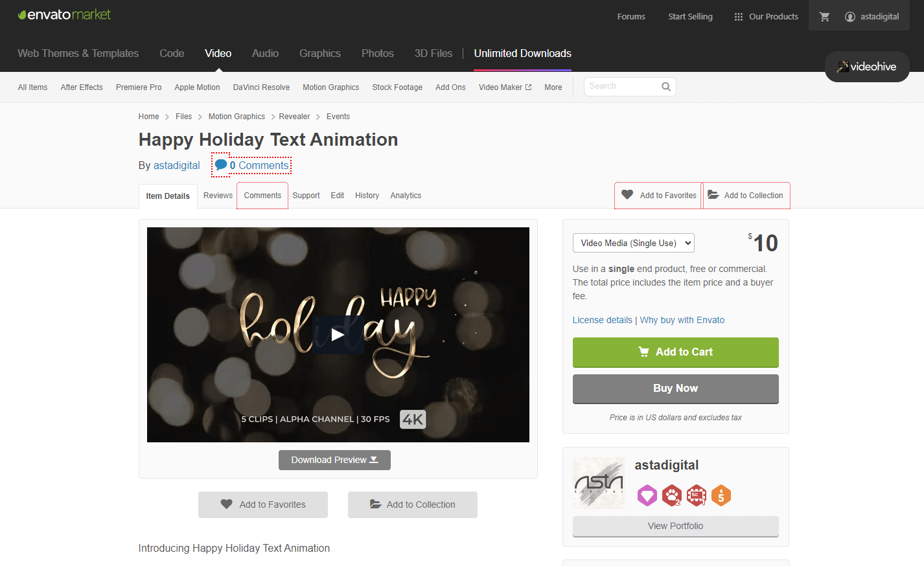The image size is (924, 566).
Task: Select the History tab
Action: [x=367, y=196]
